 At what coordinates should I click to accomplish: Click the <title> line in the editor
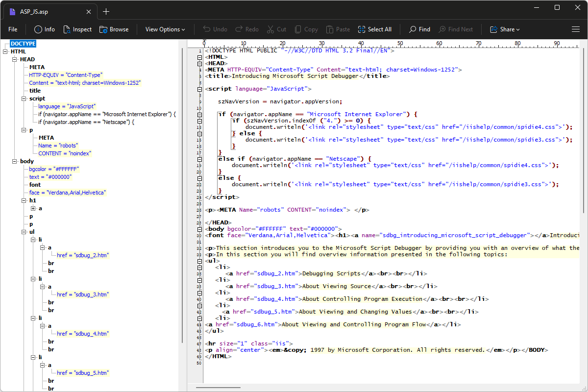pos(297,76)
